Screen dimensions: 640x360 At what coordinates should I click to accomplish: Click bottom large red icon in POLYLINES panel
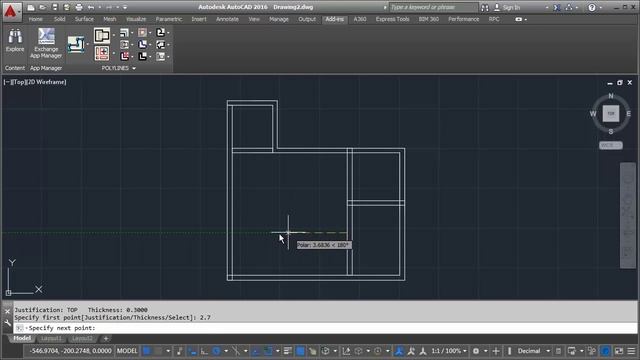(102, 53)
